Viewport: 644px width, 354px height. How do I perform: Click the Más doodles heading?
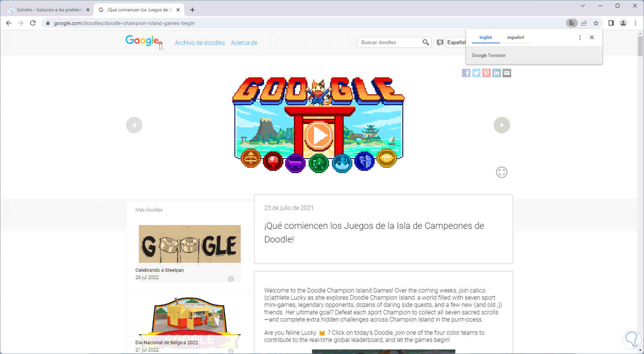(x=149, y=210)
